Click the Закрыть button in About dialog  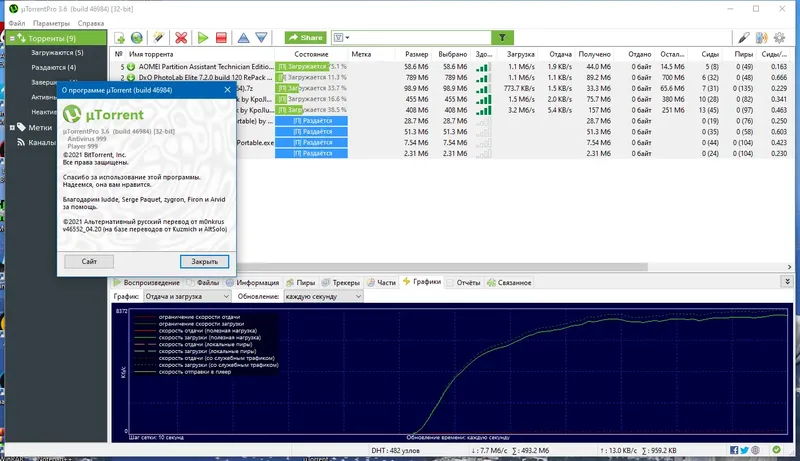pyautogui.click(x=204, y=262)
